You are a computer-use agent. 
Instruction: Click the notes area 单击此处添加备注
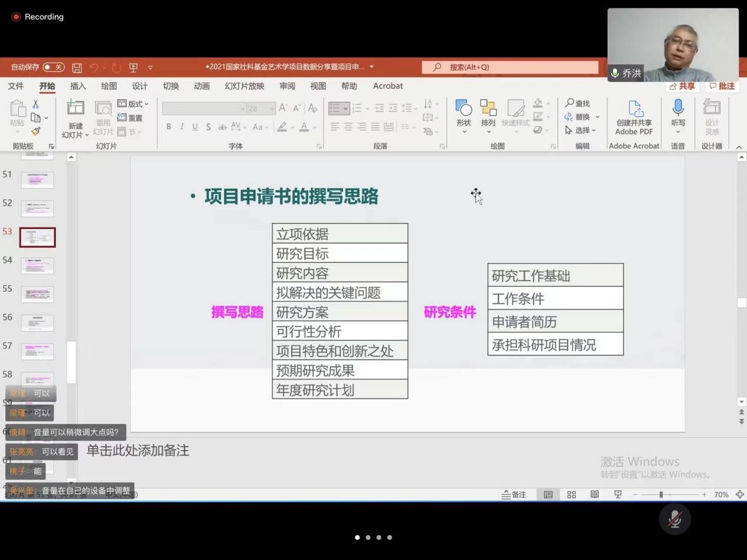(x=138, y=451)
